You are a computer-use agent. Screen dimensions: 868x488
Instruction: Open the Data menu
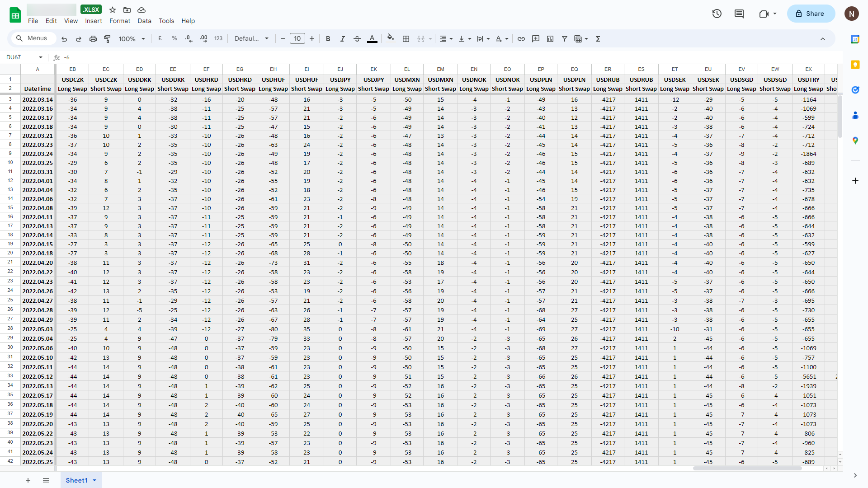pyautogui.click(x=144, y=21)
